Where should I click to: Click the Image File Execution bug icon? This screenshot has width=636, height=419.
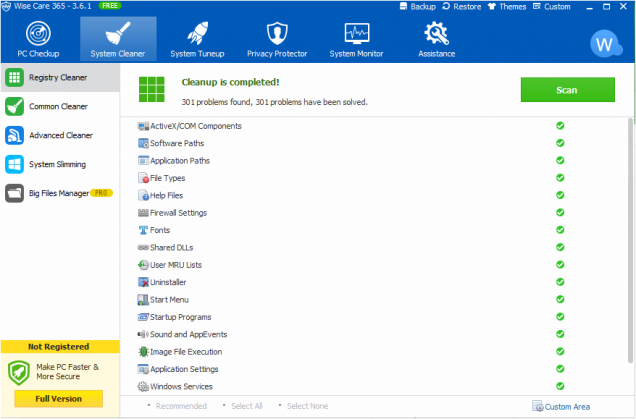[x=143, y=352]
